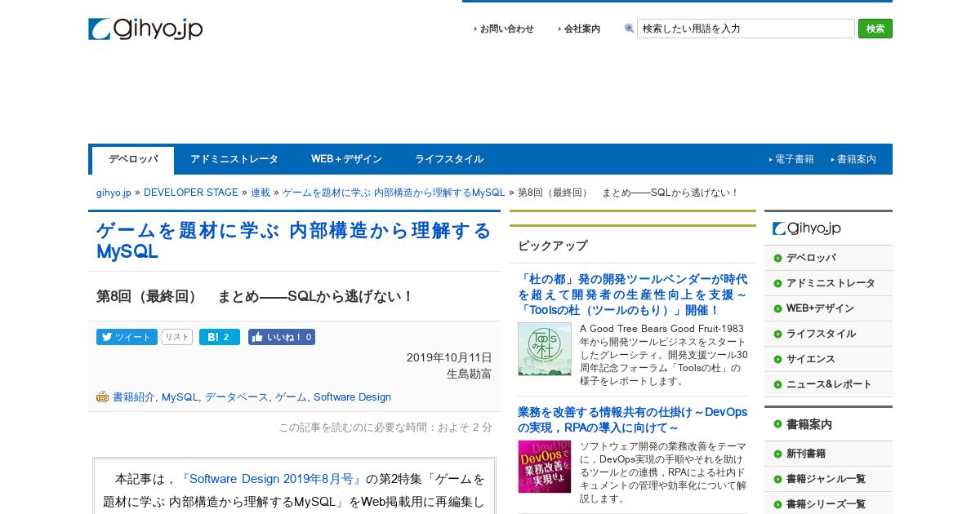This screenshot has width=980, height=514.
Task: Click the 連載 breadcrumb link
Action: [x=261, y=193]
